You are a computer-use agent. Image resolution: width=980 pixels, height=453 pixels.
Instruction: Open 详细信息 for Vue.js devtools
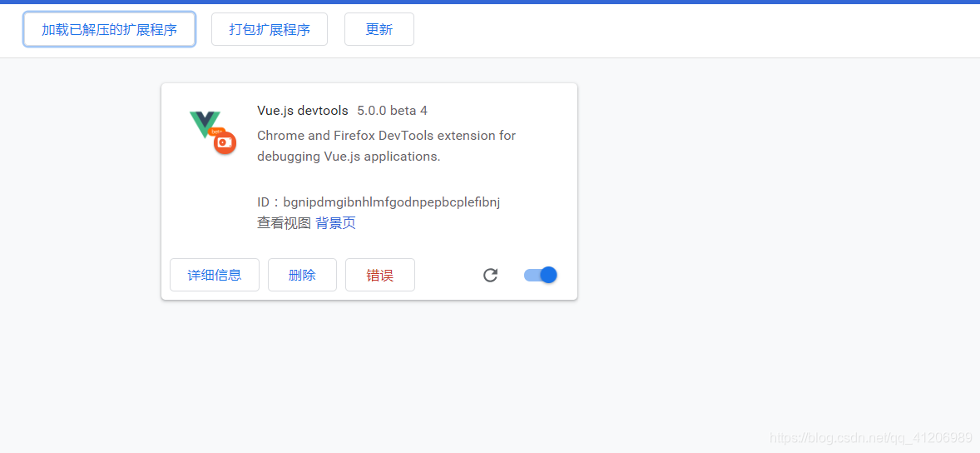click(215, 276)
